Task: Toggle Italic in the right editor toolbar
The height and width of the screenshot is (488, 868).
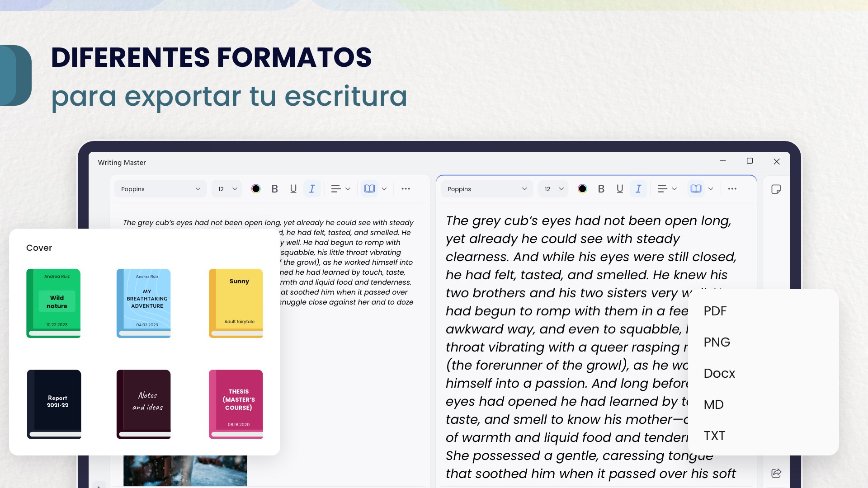Action: click(638, 189)
